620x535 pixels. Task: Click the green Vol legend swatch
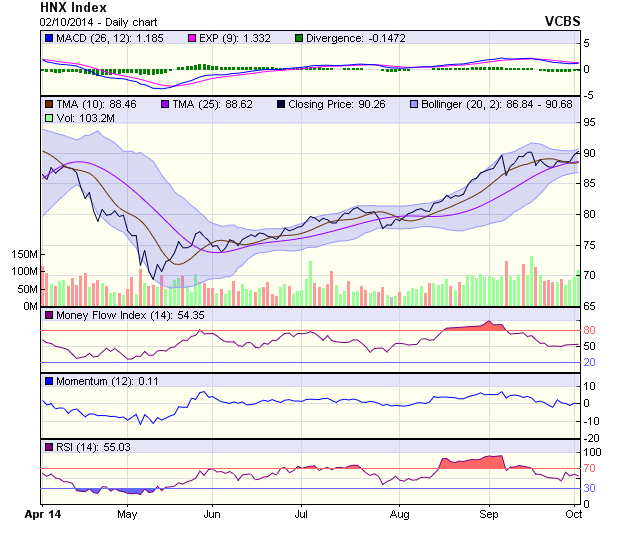[x=48, y=118]
